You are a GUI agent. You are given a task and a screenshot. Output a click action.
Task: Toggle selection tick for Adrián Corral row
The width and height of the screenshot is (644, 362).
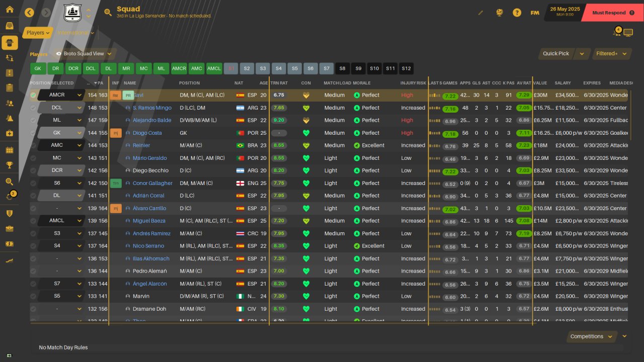(x=33, y=196)
